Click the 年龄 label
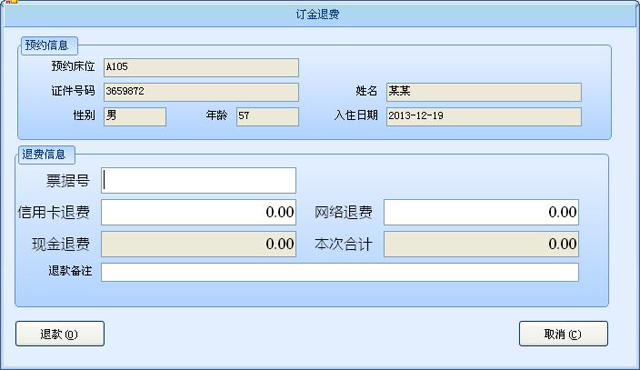 (217, 115)
